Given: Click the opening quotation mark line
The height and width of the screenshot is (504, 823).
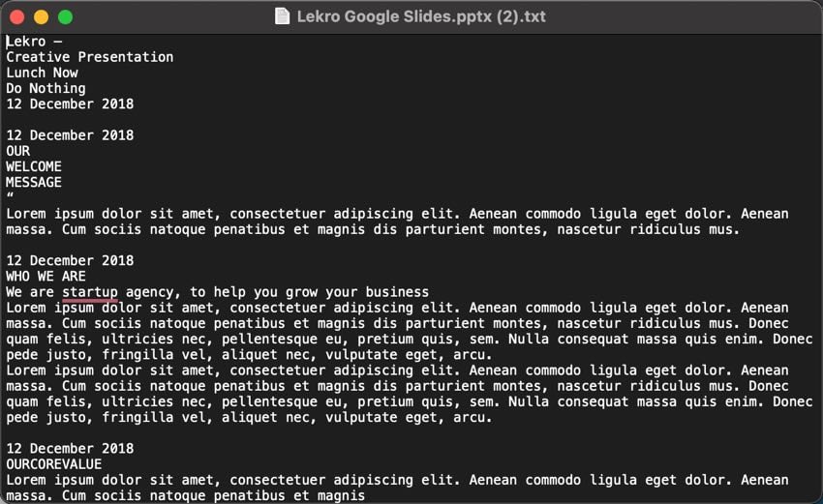Looking at the screenshot, I should coord(10,198).
